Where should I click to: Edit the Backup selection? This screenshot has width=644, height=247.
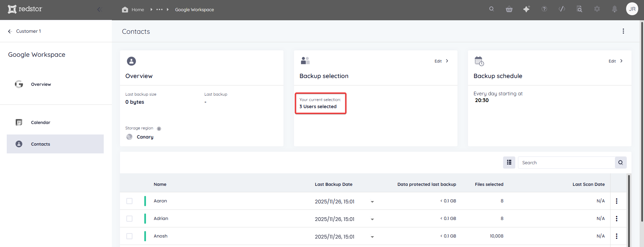(441, 61)
